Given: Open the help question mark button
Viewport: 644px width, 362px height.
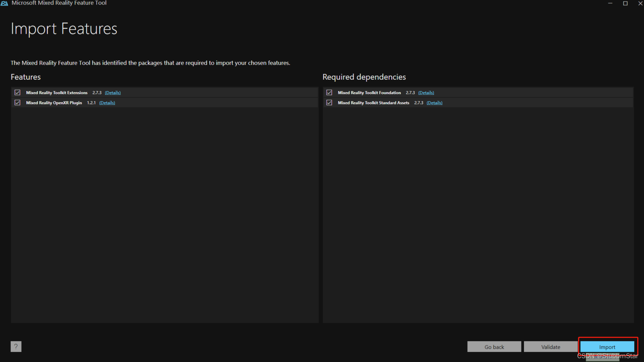Looking at the screenshot, I should click(x=16, y=346).
